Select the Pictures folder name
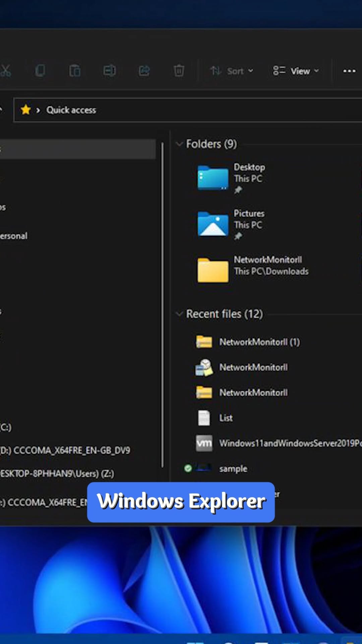This screenshot has height=644, width=362. click(249, 213)
